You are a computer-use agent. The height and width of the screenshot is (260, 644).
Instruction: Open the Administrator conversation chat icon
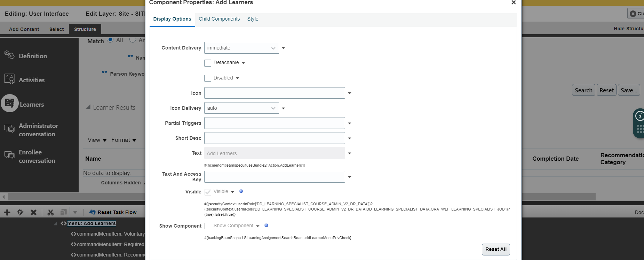pos(9,129)
